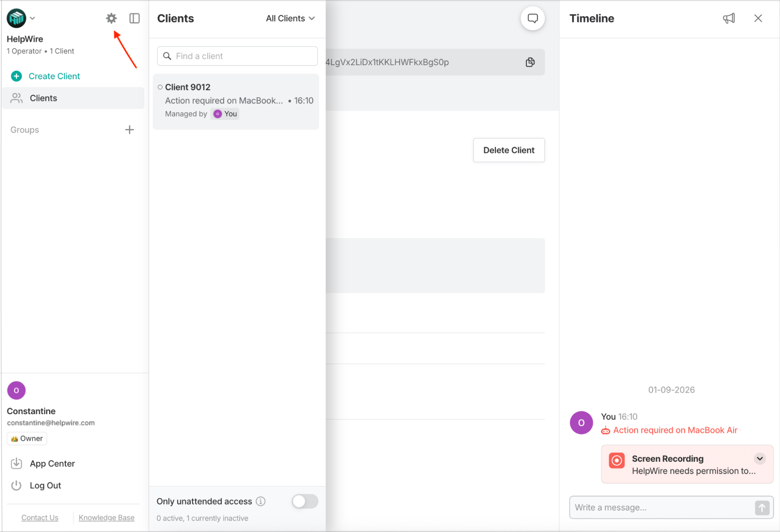780x532 pixels.
Task: Click constantine@helpwire.com email text
Action: coord(51,423)
